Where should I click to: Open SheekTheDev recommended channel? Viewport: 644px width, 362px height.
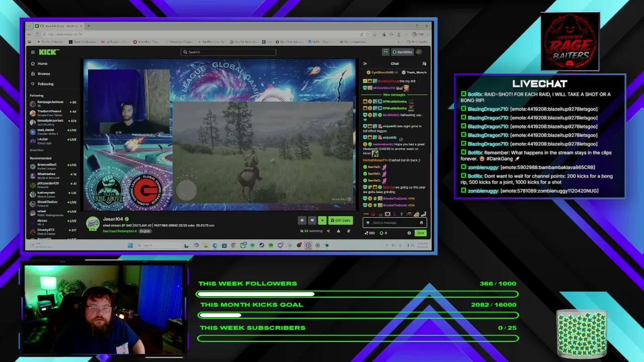[x=53, y=203]
